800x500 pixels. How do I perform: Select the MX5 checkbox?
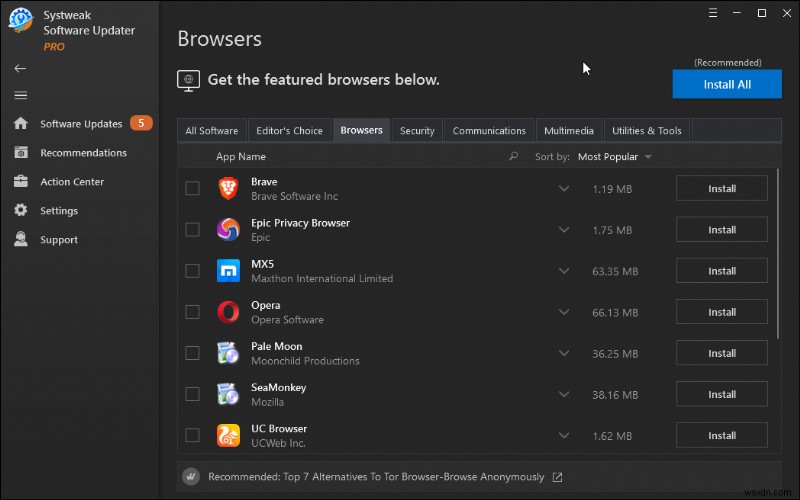click(x=192, y=270)
